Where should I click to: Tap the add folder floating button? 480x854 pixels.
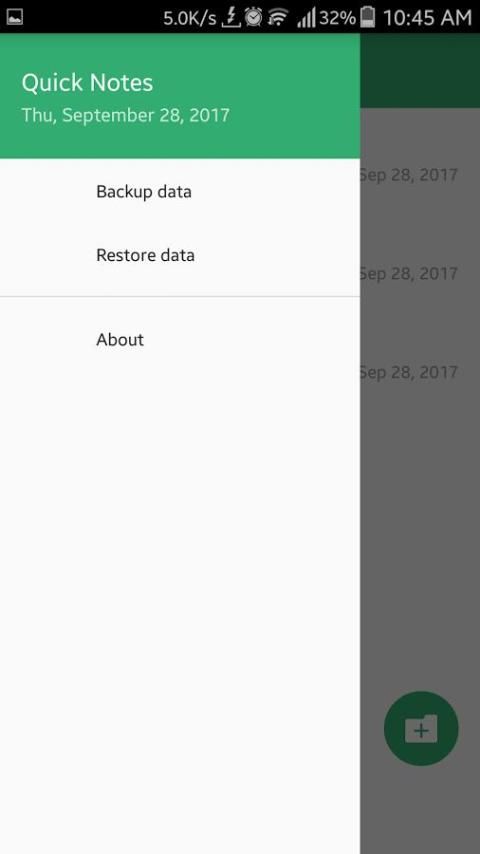pyautogui.click(x=421, y=728)
